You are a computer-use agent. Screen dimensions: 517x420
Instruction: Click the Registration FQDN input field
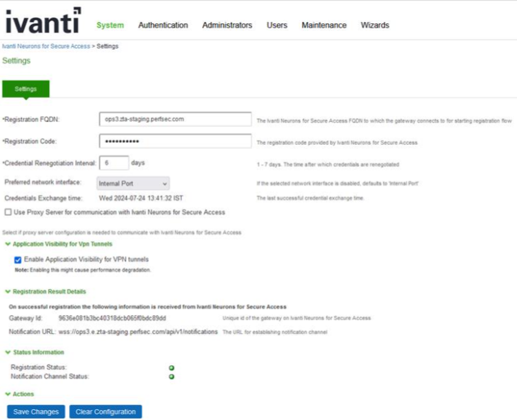[x=175, y=119]
